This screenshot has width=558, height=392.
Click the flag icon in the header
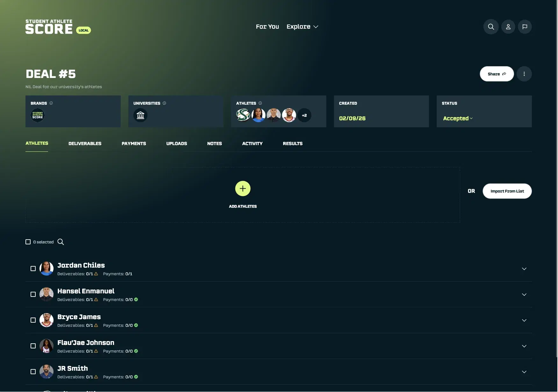[525, 27]
